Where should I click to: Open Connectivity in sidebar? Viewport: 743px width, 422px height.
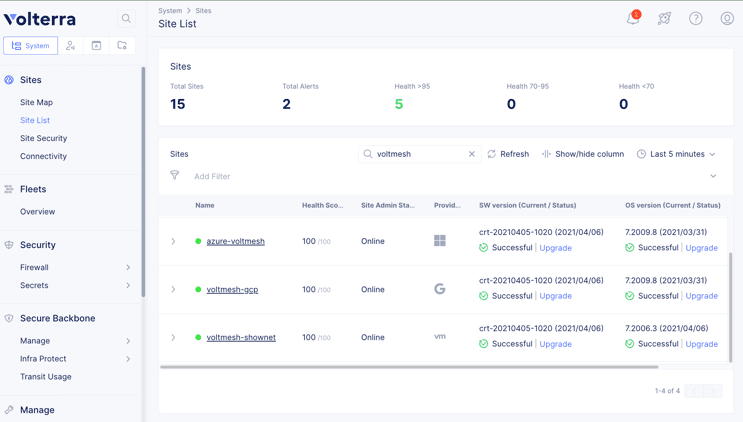click(x=44, y=156)
